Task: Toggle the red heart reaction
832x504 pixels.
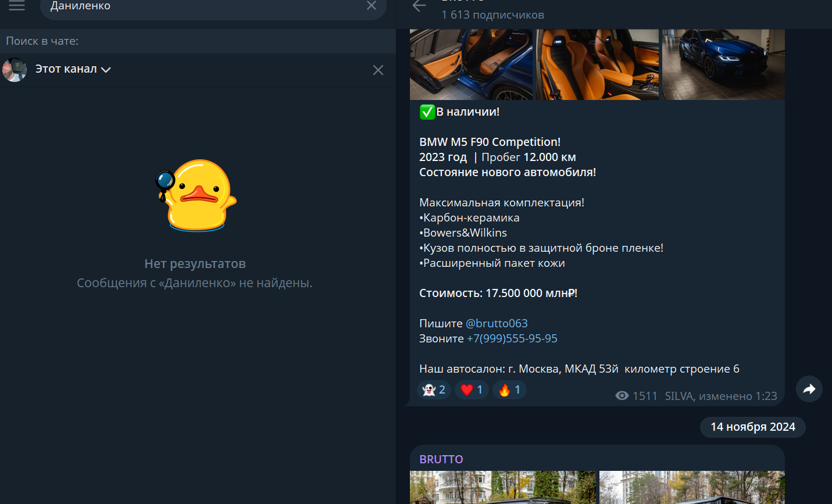Action: click(x=472, y=389)
